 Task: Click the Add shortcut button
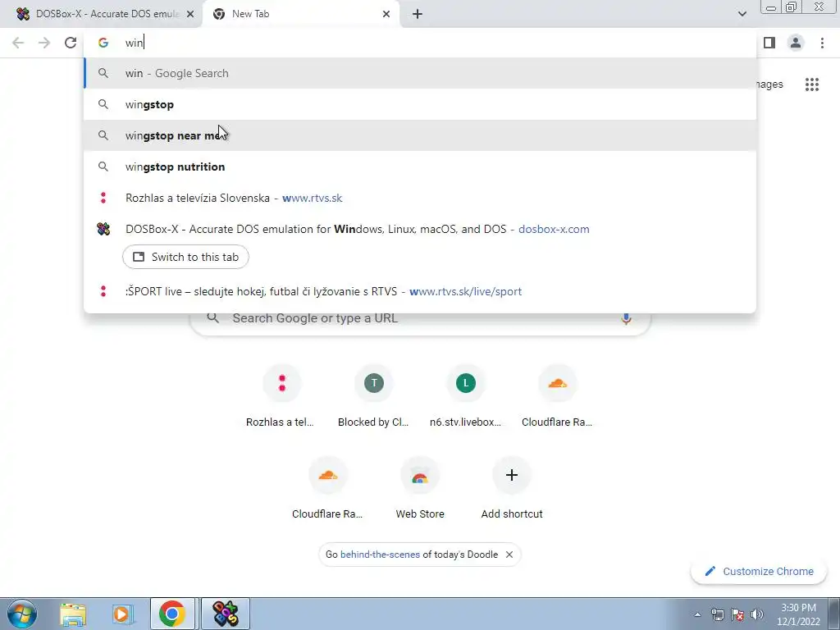tap(512, 489)
